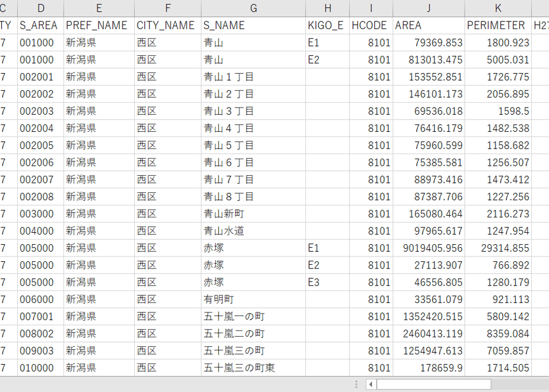Select S_AREA cell 007001
Viewport: 549px width, 392px height.
40,317
